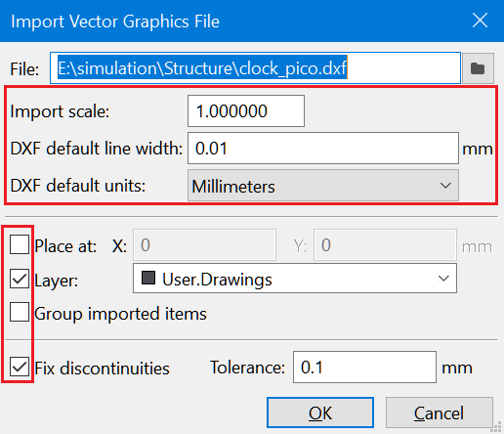
Task: Click the dialog resize grip corner
Action: [x=497, y=427]
